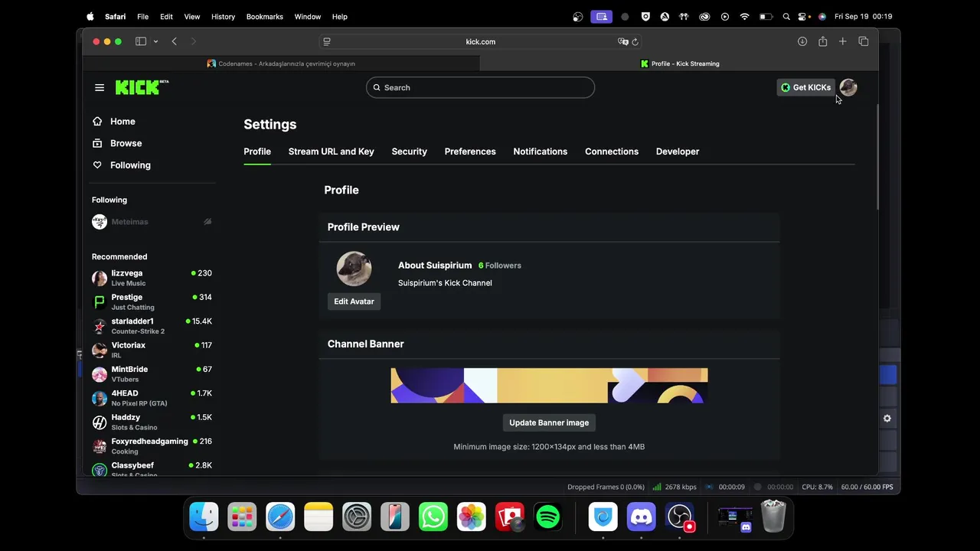Click Safari's Share icon
980x551 pixels.
tap(822, 41)
